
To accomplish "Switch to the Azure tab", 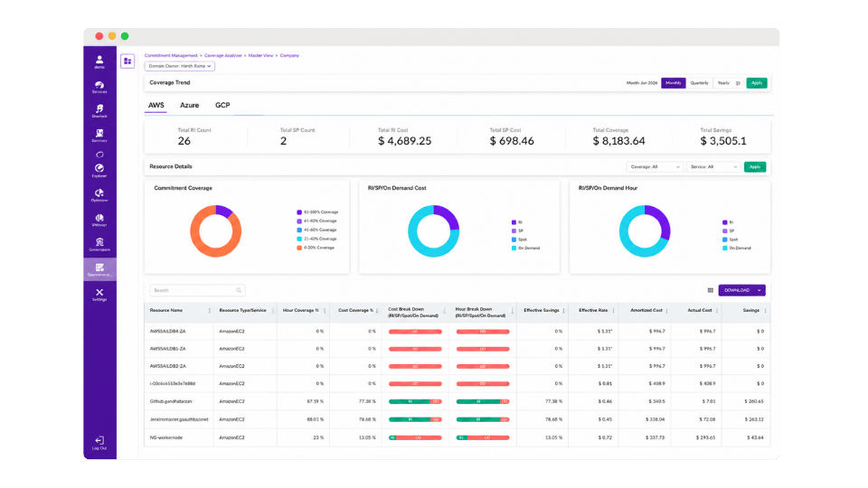I will [x=189, y=105].
